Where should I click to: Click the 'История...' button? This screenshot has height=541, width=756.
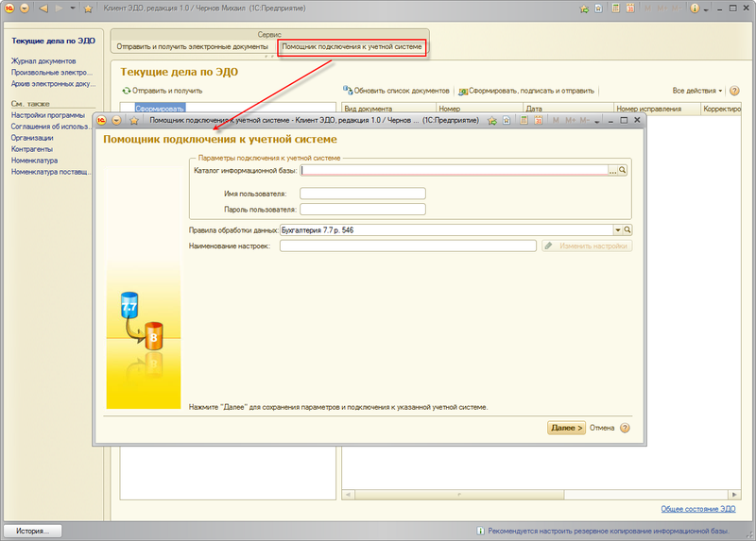32,531
